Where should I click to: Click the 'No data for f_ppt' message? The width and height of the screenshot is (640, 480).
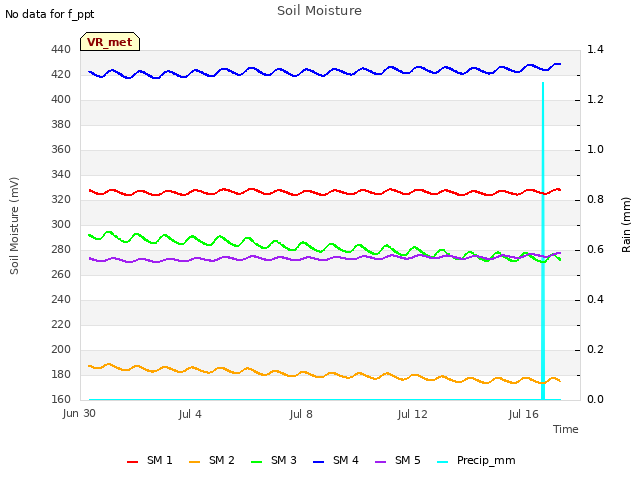coord(49,14)
